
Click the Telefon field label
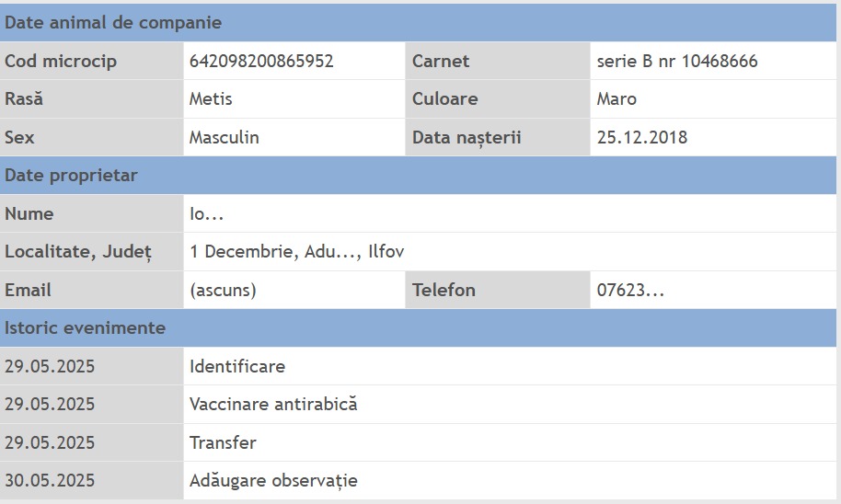444,291
